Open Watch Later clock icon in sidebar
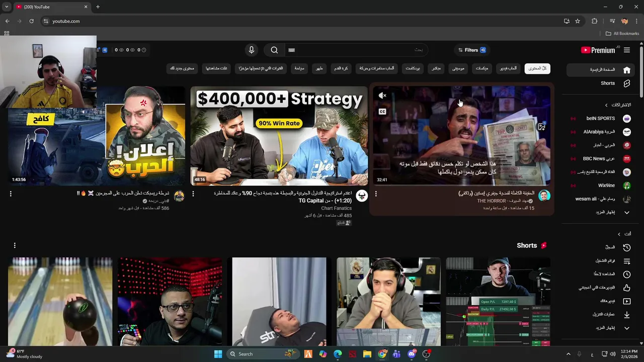644x362 pixels. [627, 275]
